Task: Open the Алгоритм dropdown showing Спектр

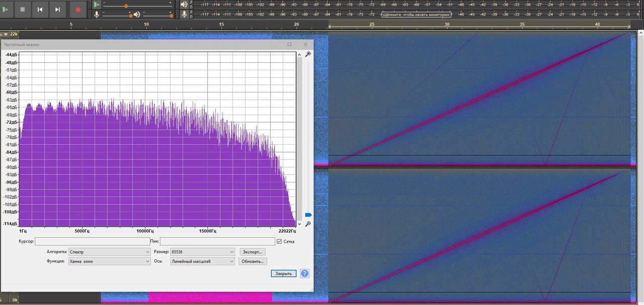Action: 110,252
